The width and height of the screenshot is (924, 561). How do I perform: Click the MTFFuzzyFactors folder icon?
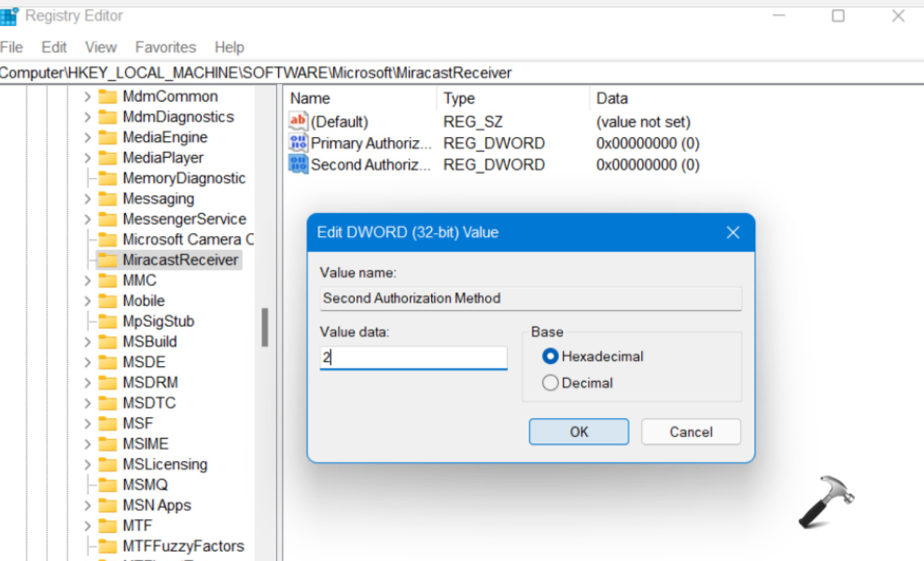pyautogui.click(x=108, y=546)
